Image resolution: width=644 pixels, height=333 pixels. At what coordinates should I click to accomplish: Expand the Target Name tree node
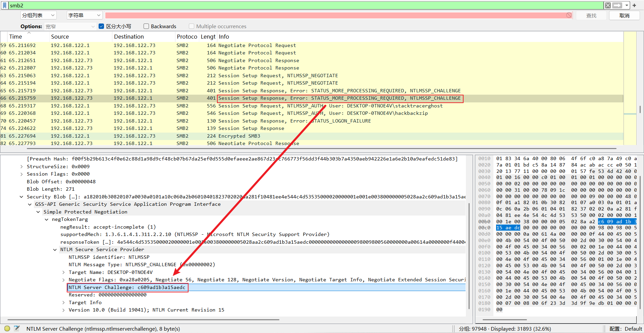tap(63, 272)
